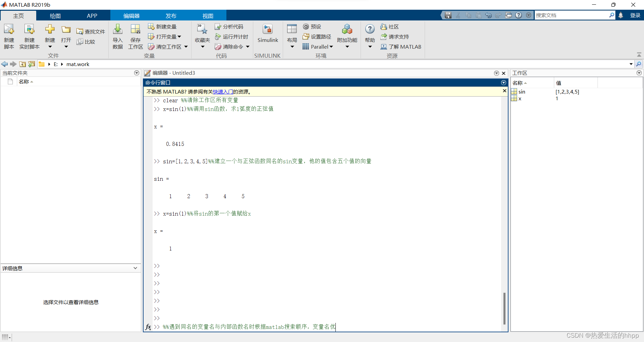The height and width of the screenshot is (342, 644).
Task: Select the Find Files tool
Action: pyautogui.click(x=91, y=31)
